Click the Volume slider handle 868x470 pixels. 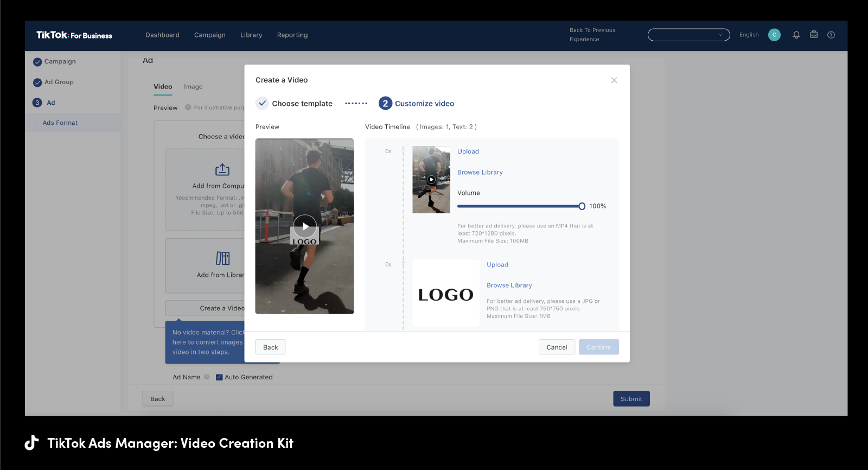tap(582, 206)
